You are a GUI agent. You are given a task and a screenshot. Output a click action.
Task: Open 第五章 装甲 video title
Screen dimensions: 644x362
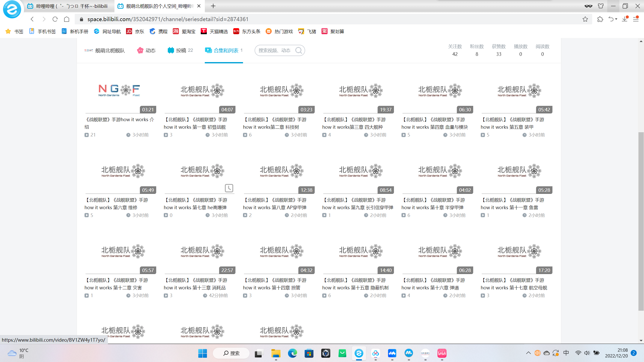pos(512,123)
